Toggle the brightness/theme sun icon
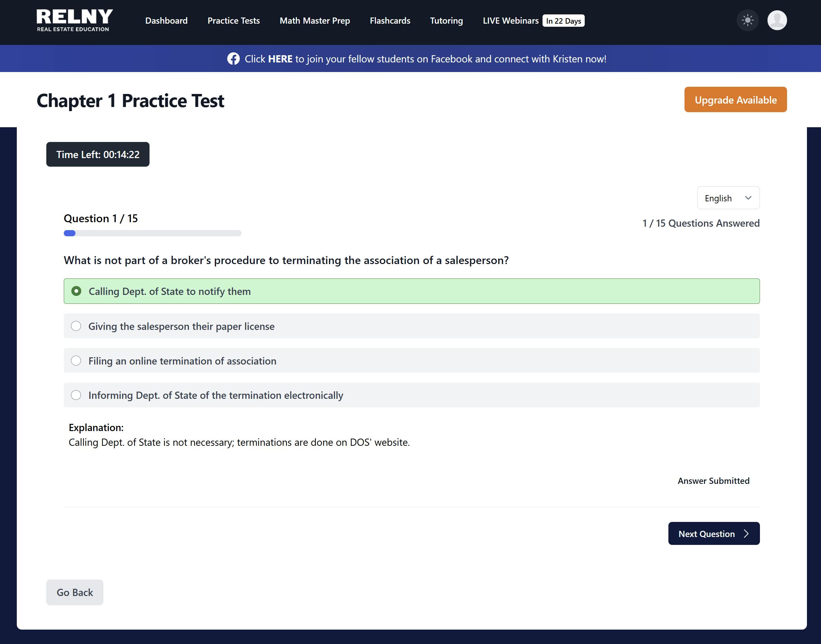This screenshot has width=821, height=644. [747, 20]
